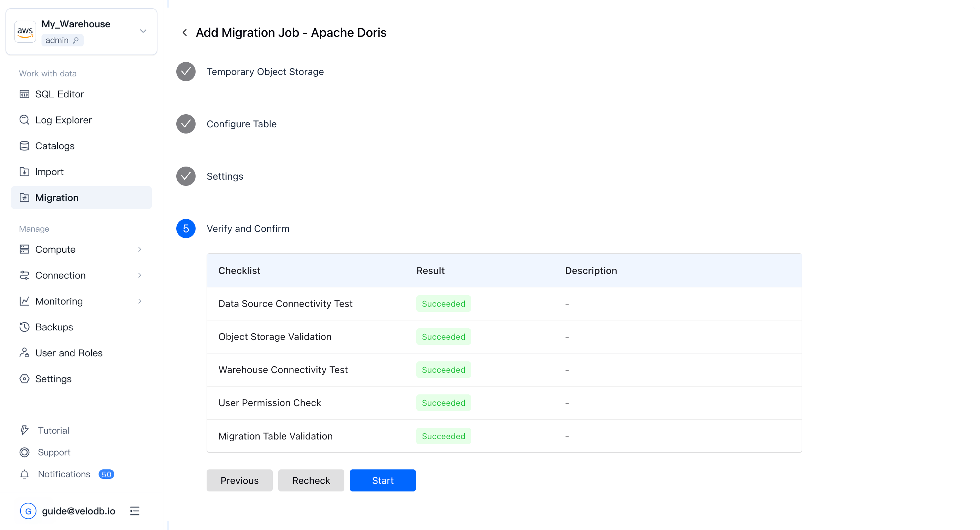The height and width of the screenshot is (530, 980).
Task: Go back with the Previous button
Action: [x=239, y=480]
